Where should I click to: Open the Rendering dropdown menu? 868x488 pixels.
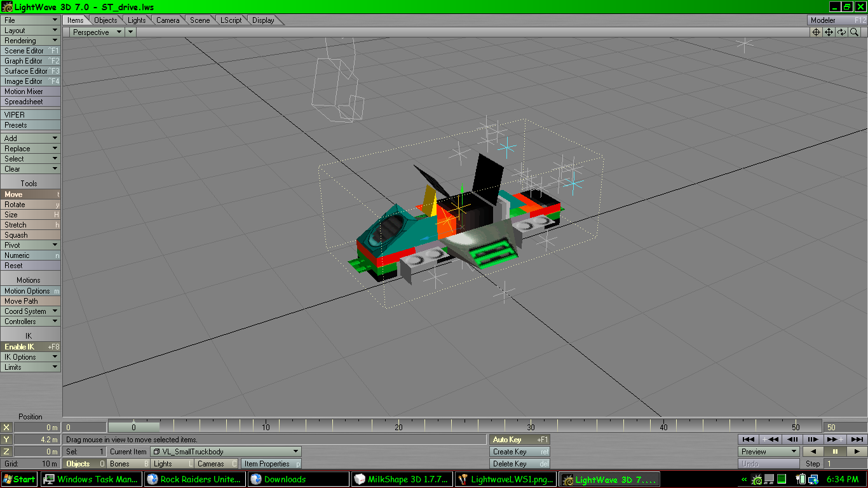(x=31, y=41)
